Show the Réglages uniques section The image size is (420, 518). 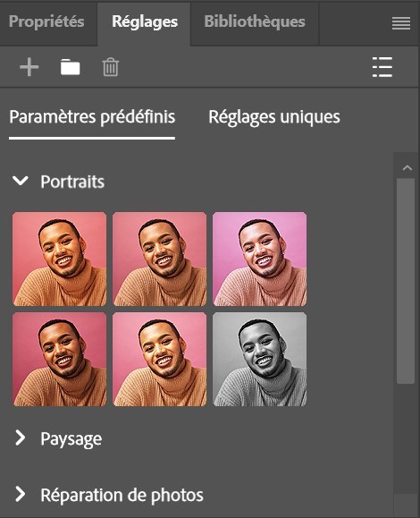274,117
